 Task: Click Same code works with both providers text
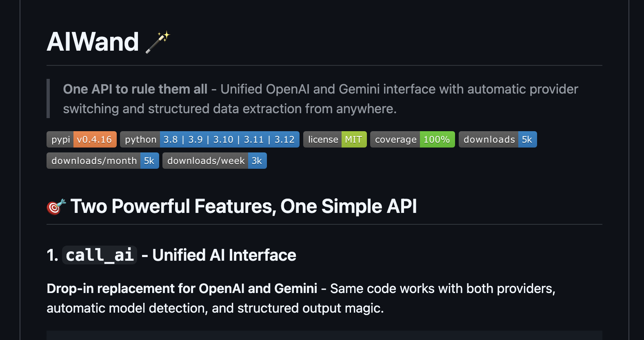tap(442, 289)
